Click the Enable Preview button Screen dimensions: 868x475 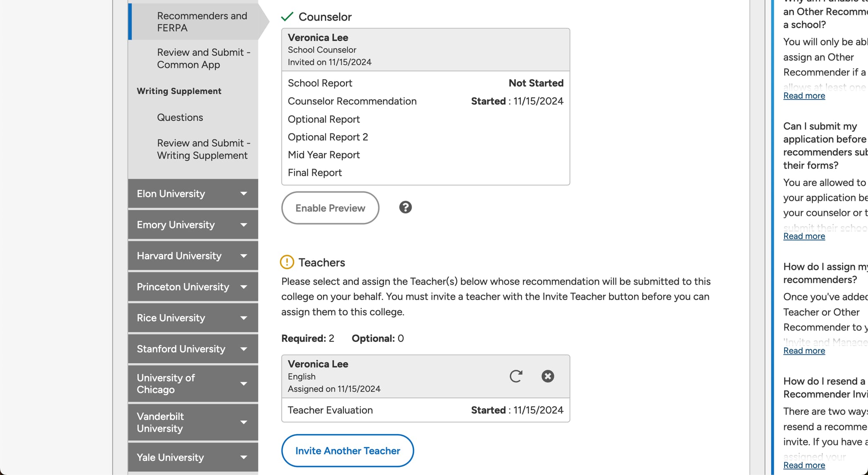click(330, 208)
